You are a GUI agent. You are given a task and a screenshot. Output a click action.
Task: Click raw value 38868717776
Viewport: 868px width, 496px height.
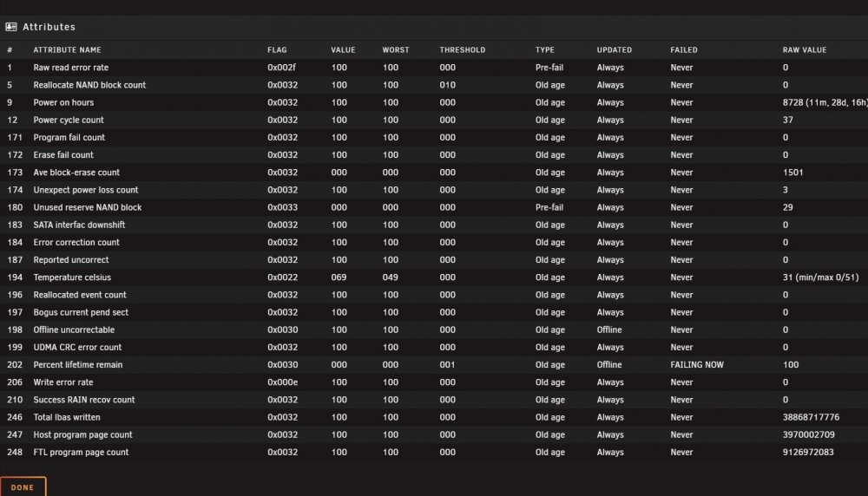point(811,417)
